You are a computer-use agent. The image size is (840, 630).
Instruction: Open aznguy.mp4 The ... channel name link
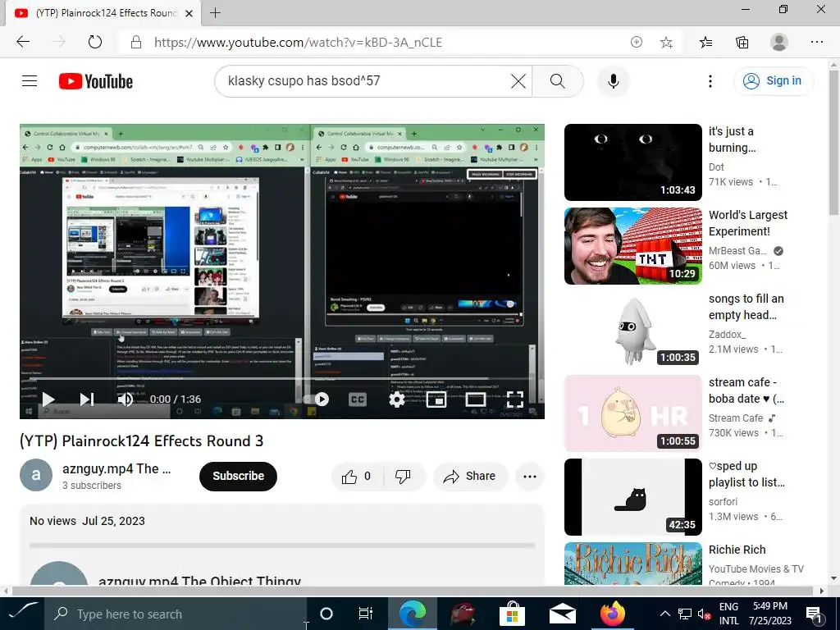[116, 468]
